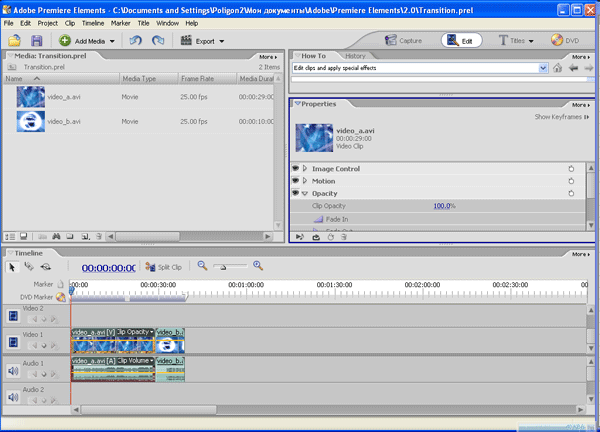
Task: Open the Timeline menu
Action: [x=93, y=23]
